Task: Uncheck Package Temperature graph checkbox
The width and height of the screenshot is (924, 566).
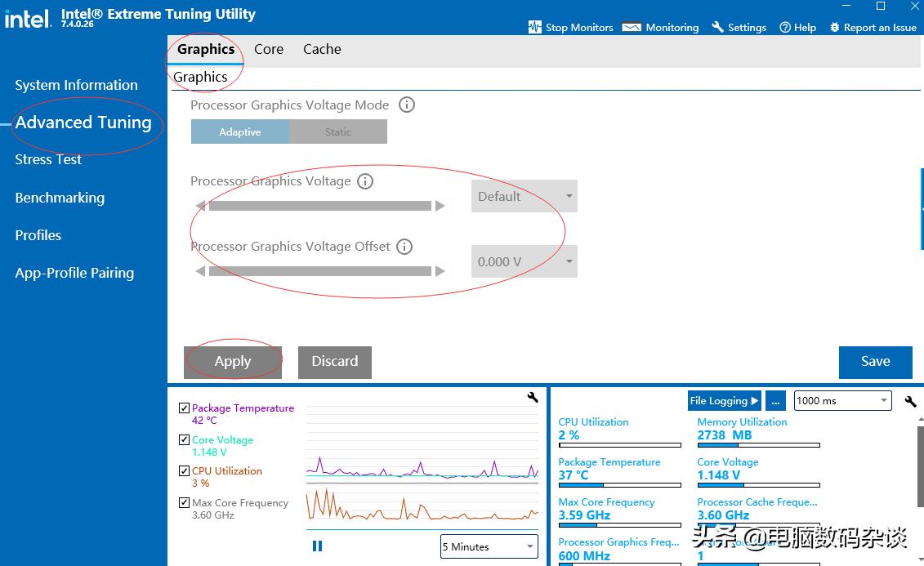Action: 184,408
